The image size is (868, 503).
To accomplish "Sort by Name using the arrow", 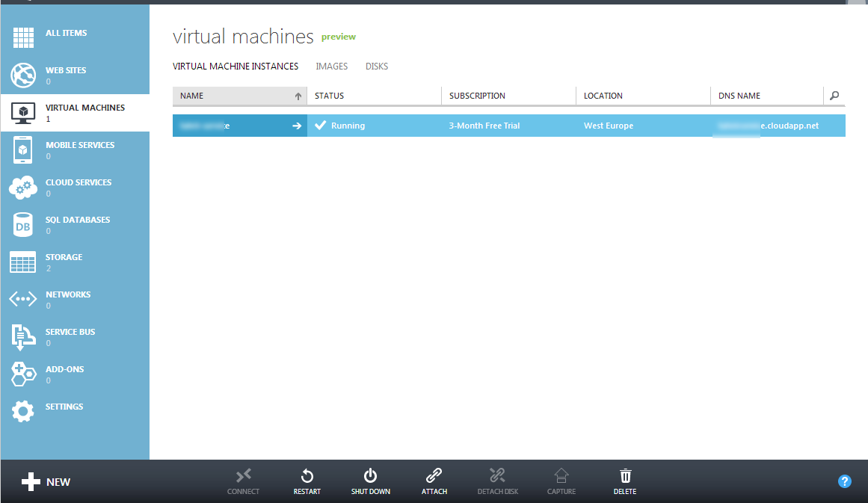I will pos(298,96).
